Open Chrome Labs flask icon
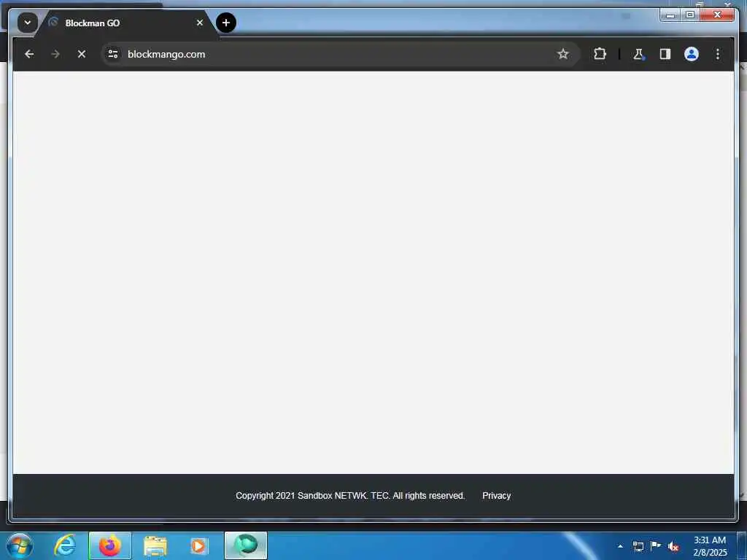This screenshot has height=560, width=747. [x=639, y=54]
